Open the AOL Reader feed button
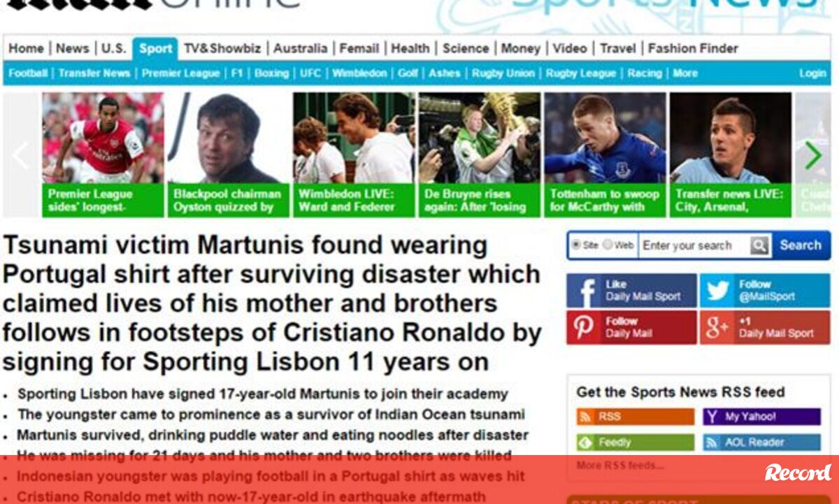This screenshot has width=839, height=504. click(x=761, y=442)
